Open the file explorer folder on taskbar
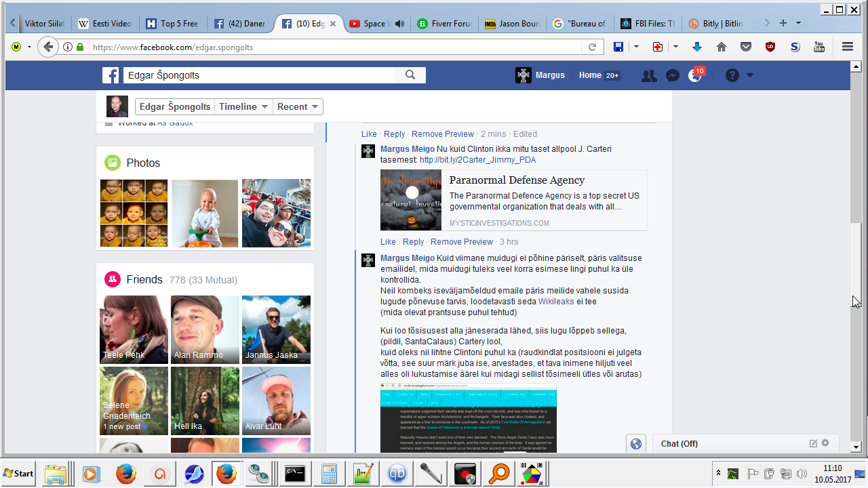Viewport: 868px width, 488px height. tap(56, 474)
